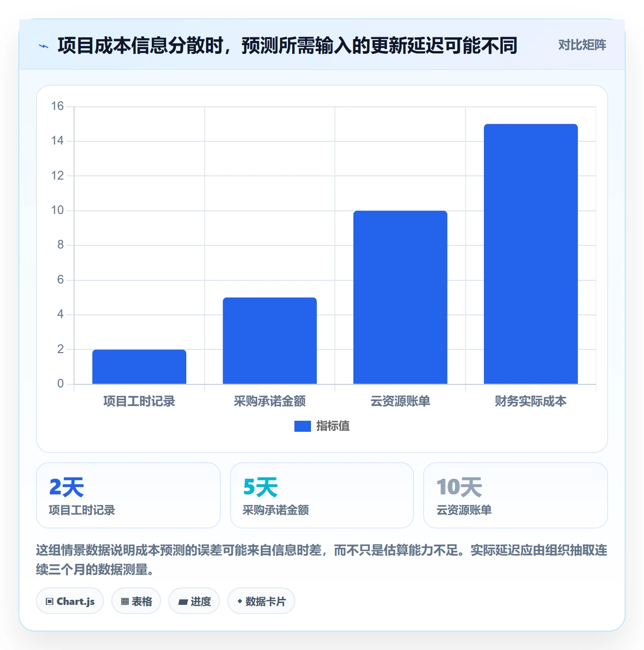
Task: Click the y-axis value 2
Action: (x=60, y=349)
